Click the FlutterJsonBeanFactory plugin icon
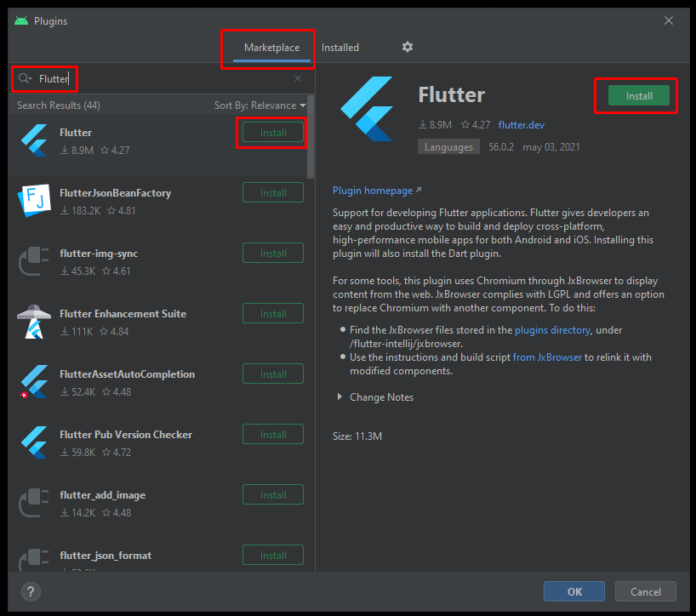This screenshot has width=696, height=616. point(34,201)
